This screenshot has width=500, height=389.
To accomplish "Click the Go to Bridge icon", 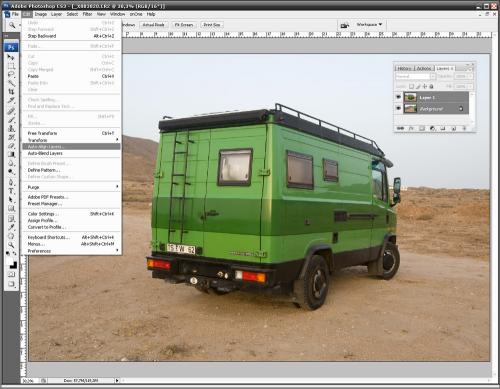I will (345, 25).
